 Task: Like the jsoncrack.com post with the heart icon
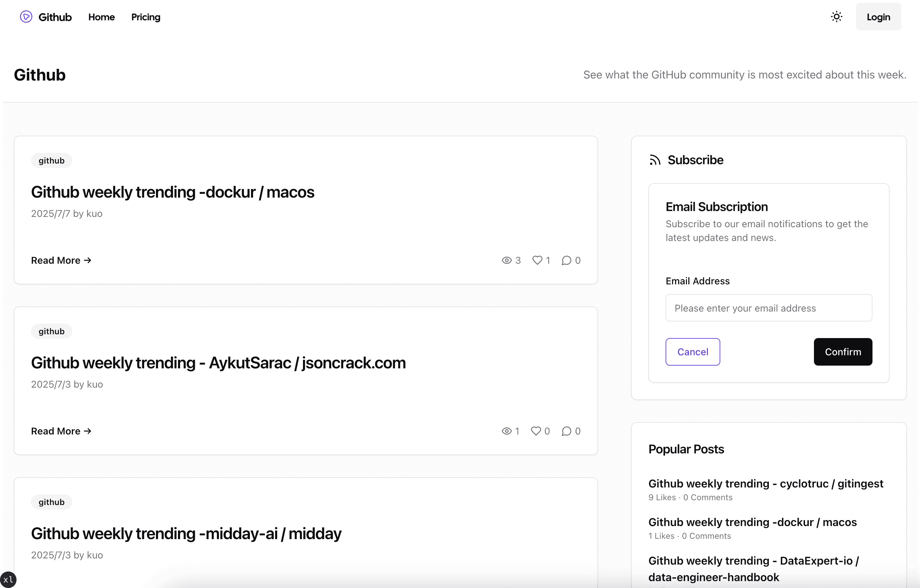(536, 431)
